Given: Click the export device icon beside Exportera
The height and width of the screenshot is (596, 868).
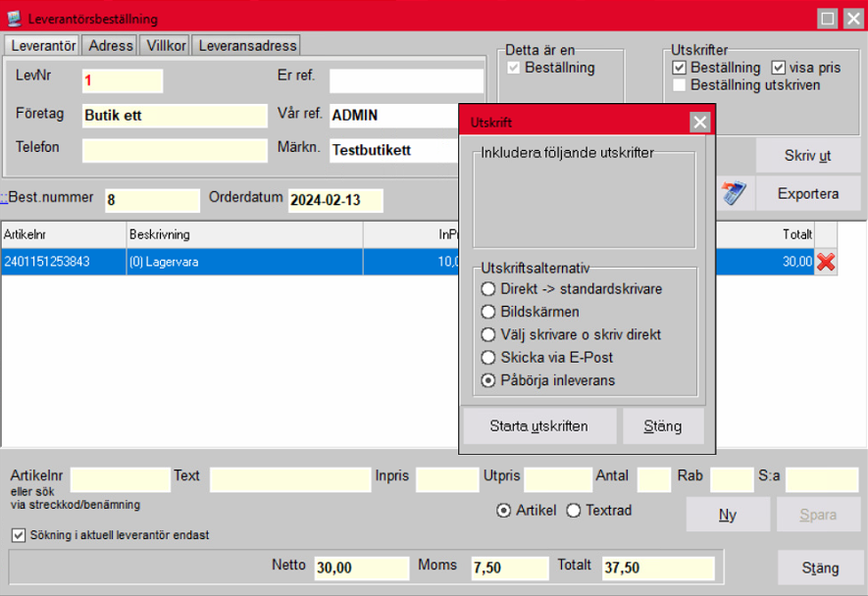Looking at the screenshot, I should pyautogui.click(x=734, y=194).
